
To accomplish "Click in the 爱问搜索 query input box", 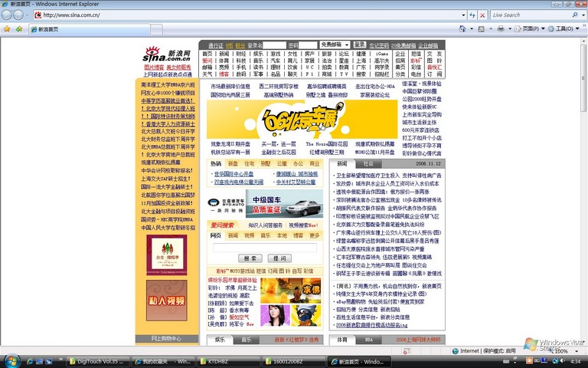I will click(265, 248).
